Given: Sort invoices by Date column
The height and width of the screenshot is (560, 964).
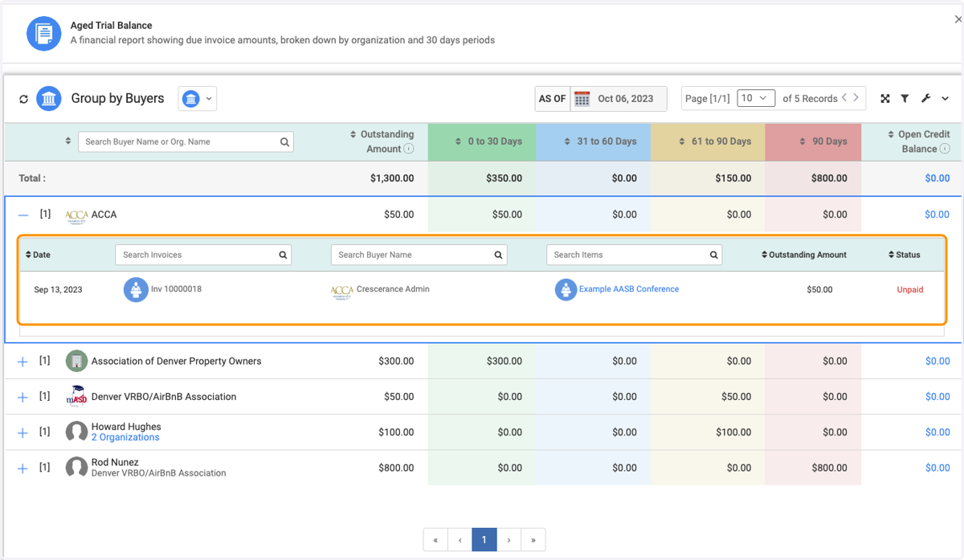Looking at the screenshot, I should (x=38, y=255).
